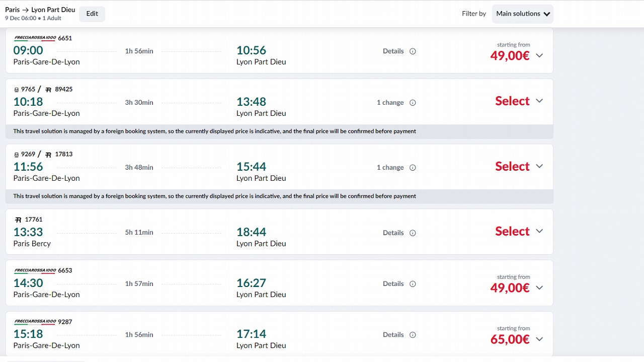Click the 1 change link for 10:18 train

pyautogui.click(x=390, y=103)
